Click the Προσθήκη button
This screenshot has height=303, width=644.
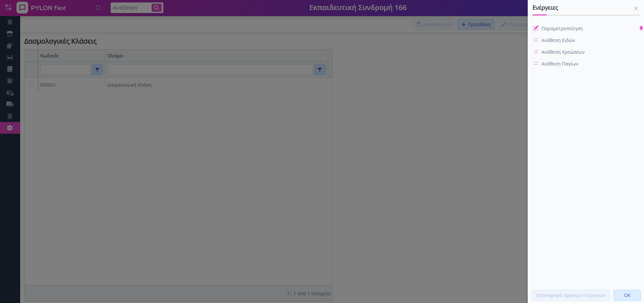pyautogui.click(x=476, y=25)
